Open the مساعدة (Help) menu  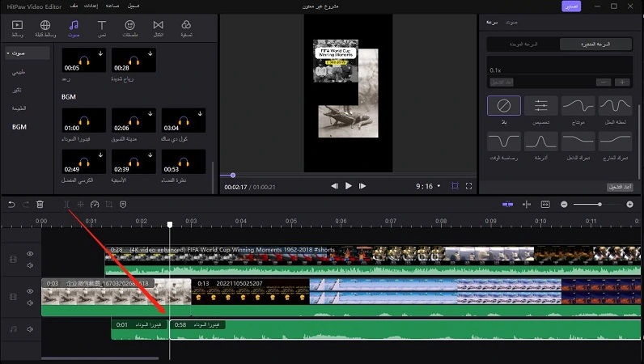click(x=112, y=6)
